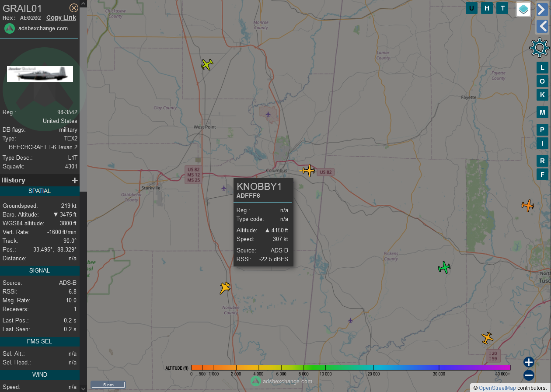Zoom in the map with plus
551x392 pixels.
[529, 362]
